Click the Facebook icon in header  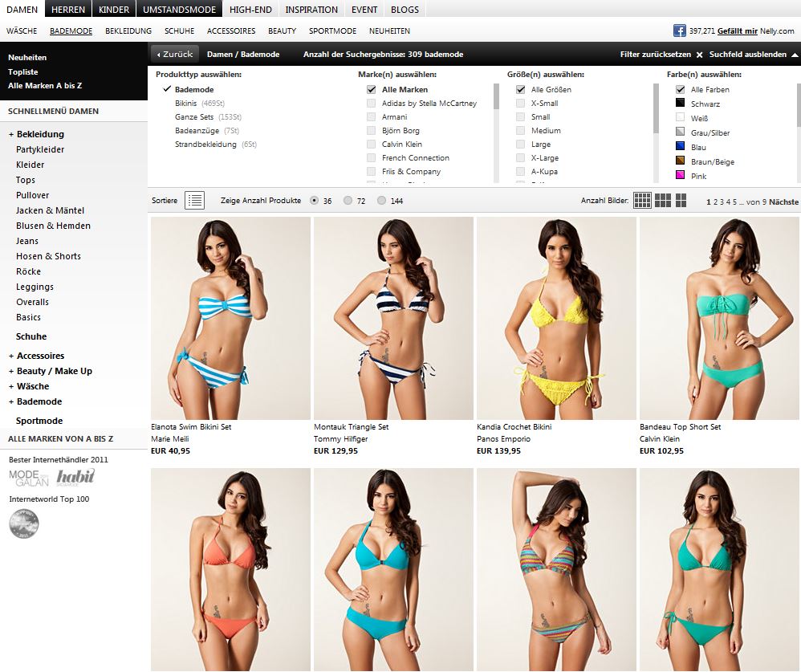click(679, 31)
